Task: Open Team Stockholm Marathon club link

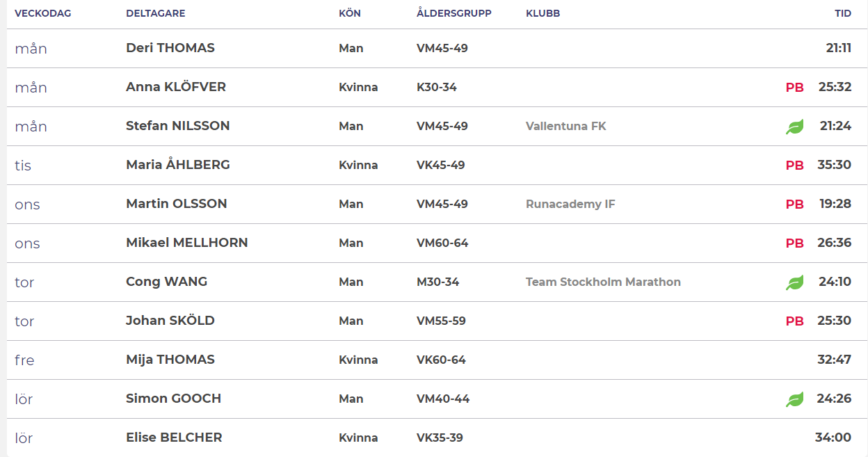Action: tap(603, 282)
